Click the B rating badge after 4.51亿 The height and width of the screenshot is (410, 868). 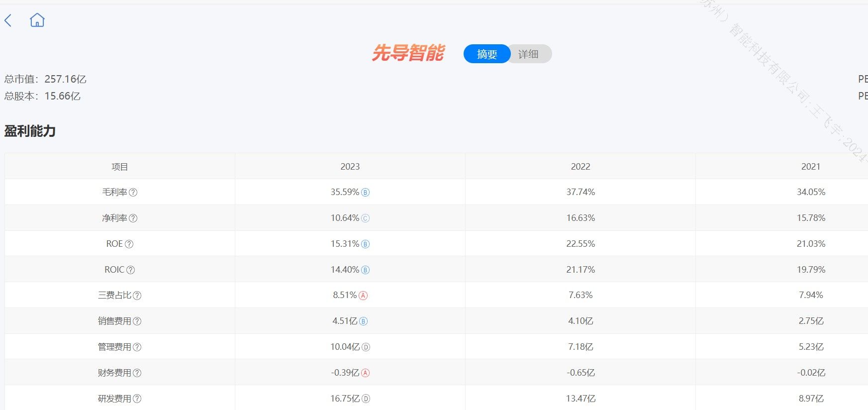point(363,321)
